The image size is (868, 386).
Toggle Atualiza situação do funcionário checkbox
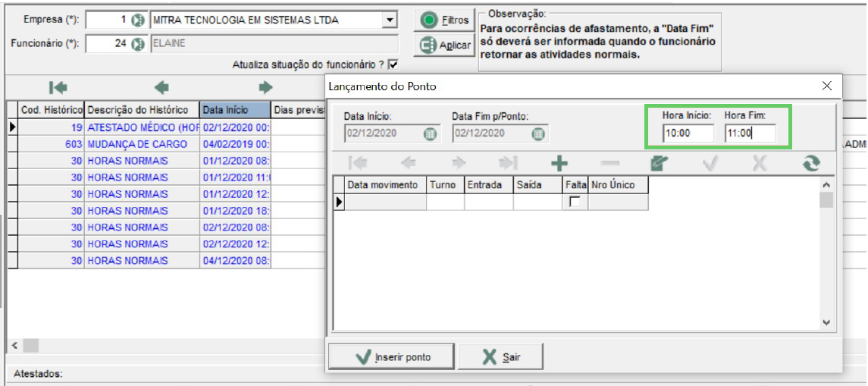coord(393,64)
